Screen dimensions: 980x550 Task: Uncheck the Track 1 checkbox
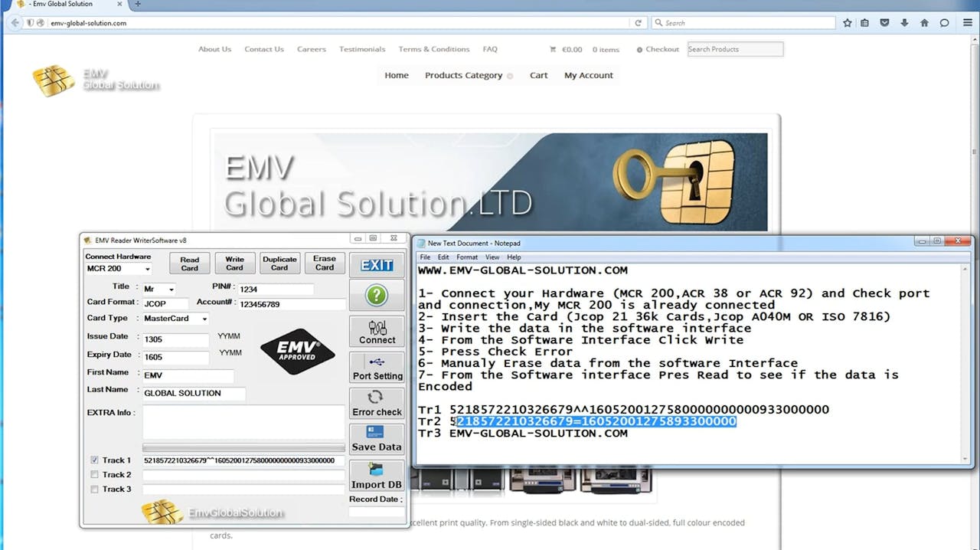coord(95,460)
